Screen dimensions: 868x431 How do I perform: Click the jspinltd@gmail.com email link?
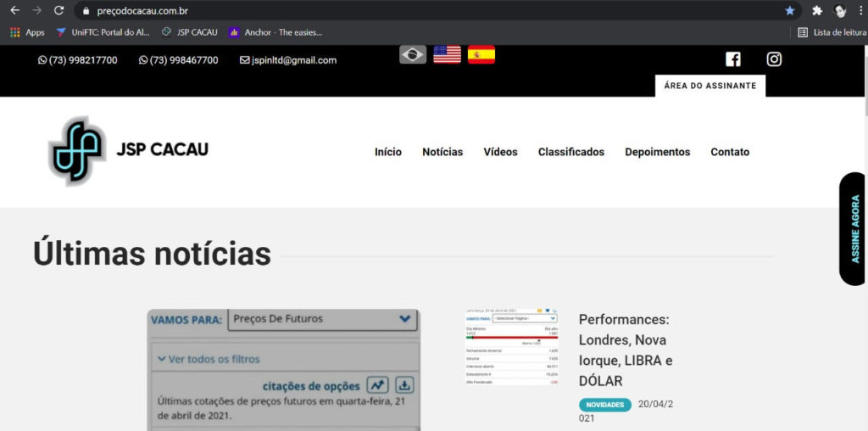288,60
